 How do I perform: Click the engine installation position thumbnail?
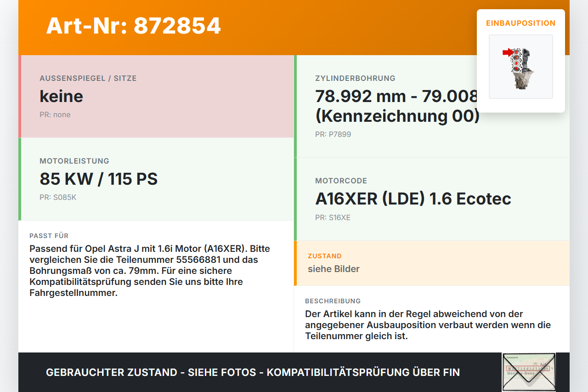521,67
